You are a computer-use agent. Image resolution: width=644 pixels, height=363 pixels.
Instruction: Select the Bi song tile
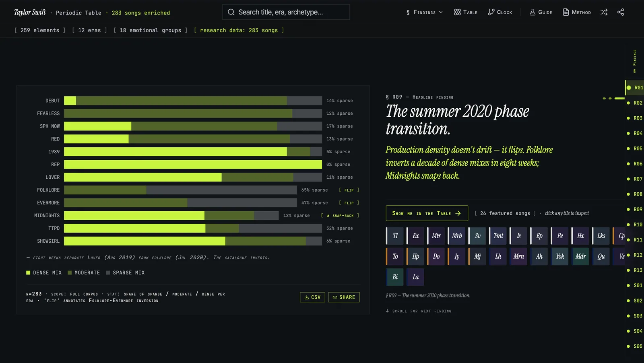coord(395,277)
